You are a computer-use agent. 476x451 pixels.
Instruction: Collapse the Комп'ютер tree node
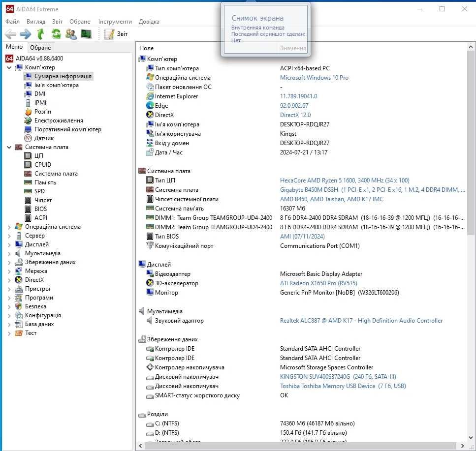click(x=9, y=67)
